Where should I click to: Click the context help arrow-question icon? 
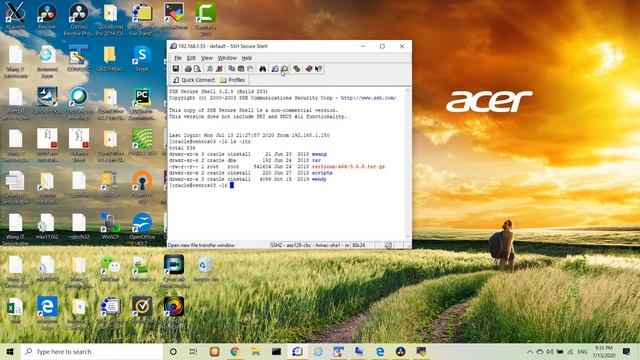[318, 69]
